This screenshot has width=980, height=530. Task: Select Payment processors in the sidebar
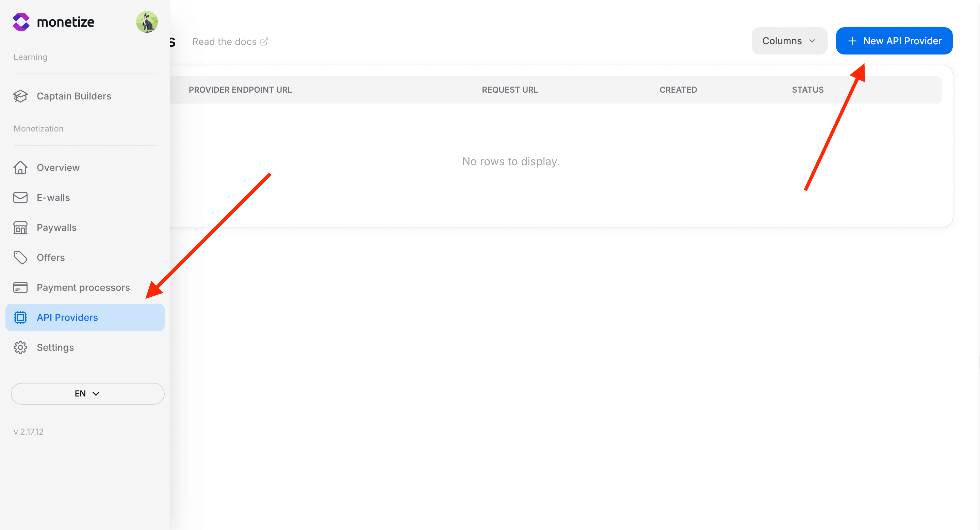point(83,287)
